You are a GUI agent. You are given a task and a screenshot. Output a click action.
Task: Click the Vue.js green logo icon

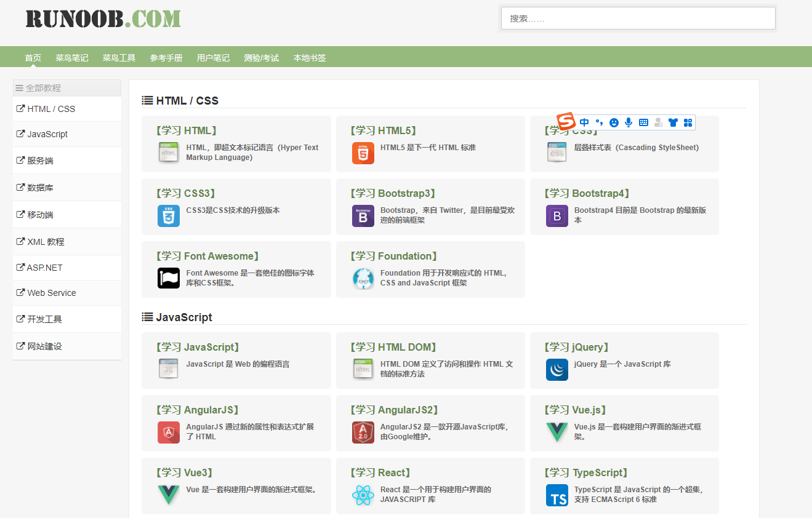pyautogui.click(x=557, y=432)
